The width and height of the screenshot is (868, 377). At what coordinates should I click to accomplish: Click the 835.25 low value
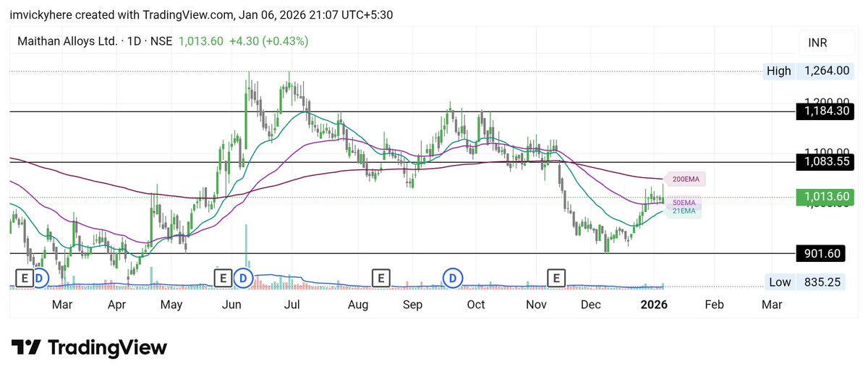coord(822,282)
